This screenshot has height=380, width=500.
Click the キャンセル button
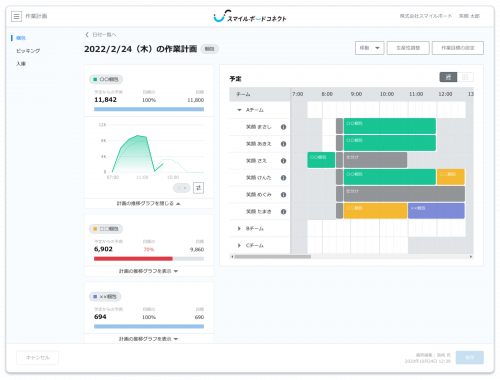tap(38, 358)
